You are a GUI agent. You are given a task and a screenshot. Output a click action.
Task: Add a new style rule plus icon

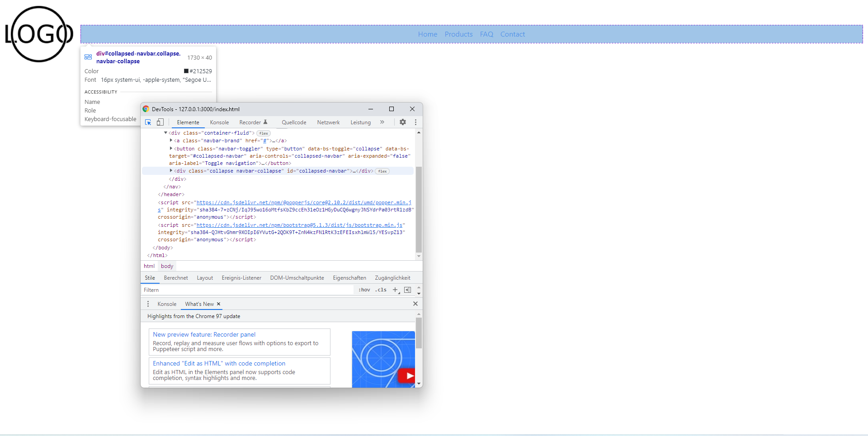point(396,290)
